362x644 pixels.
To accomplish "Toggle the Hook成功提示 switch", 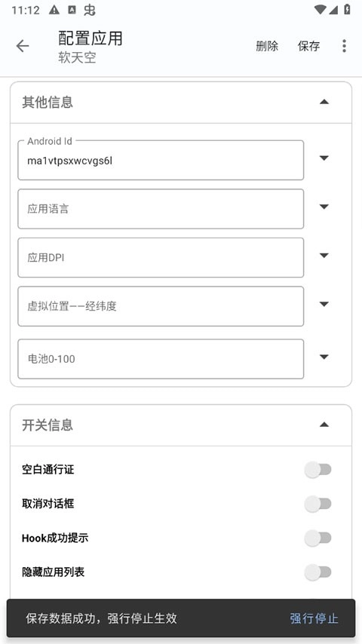I will click(x=318, y=538).
